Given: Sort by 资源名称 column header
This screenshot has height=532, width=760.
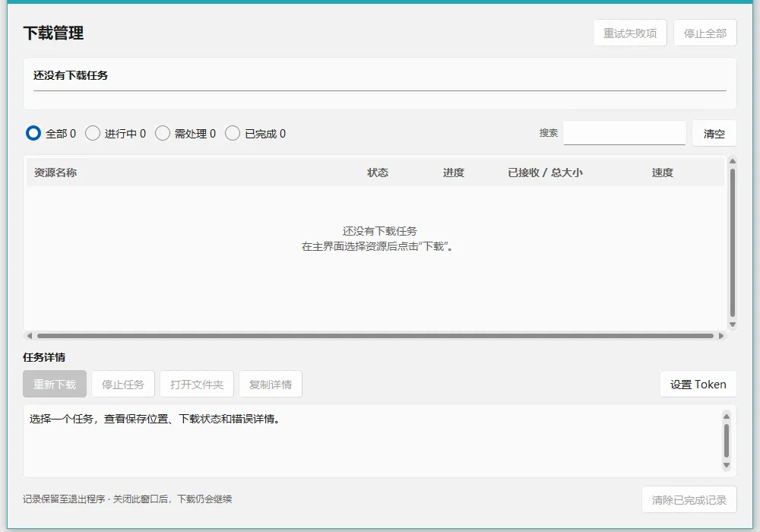Looking at the screenshot, I should tap(55, 173).
